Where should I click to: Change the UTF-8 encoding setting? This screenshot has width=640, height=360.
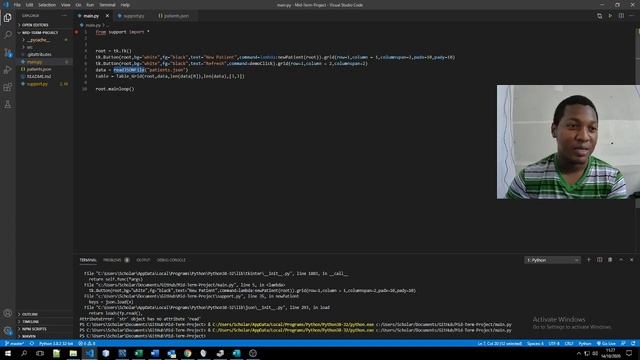(x=554, y=343)
